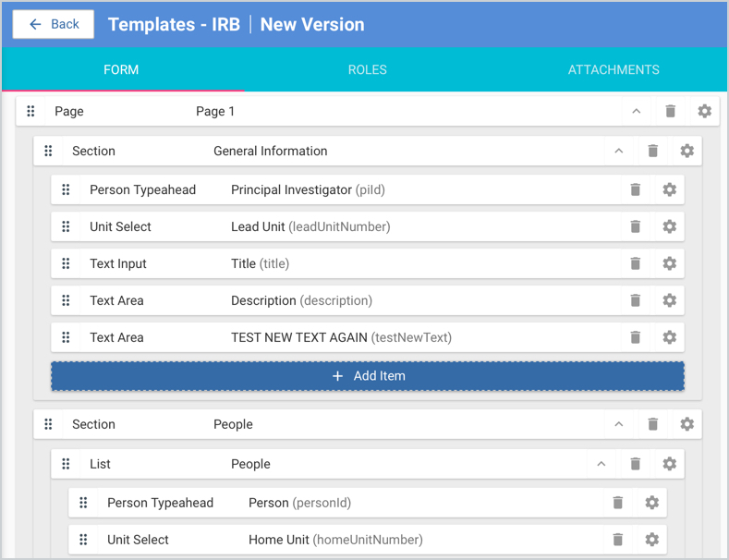Switch to the Roles tab
This screenshot has height=560, width=729.
367,69
